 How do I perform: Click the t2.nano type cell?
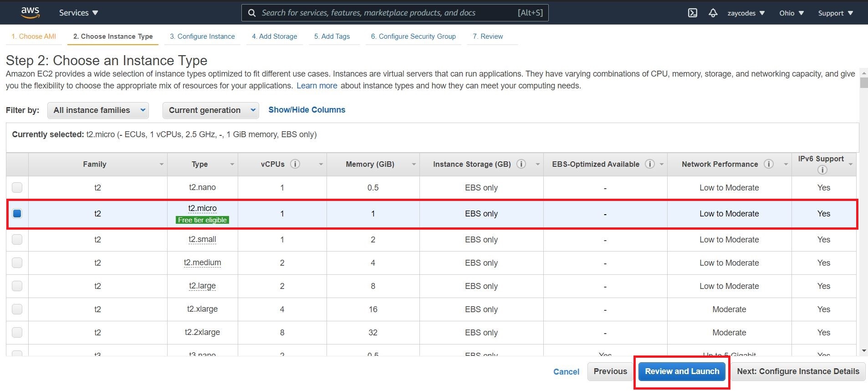(203, 187)
